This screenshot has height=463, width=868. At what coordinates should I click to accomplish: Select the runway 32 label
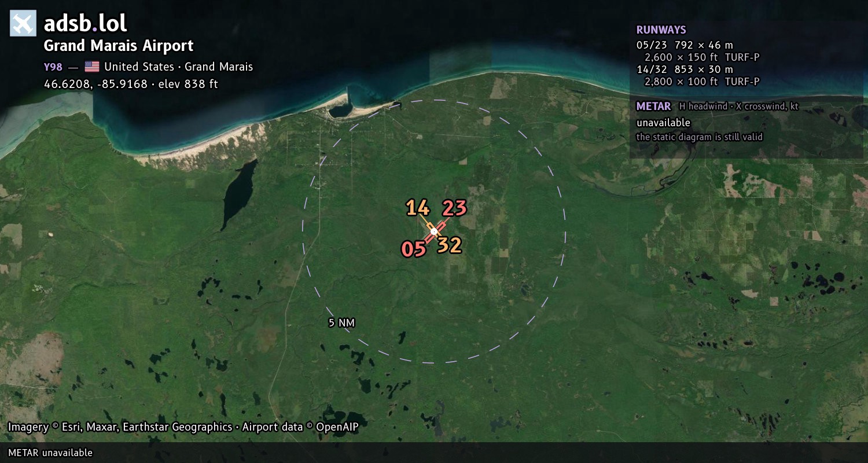(449, 245)
